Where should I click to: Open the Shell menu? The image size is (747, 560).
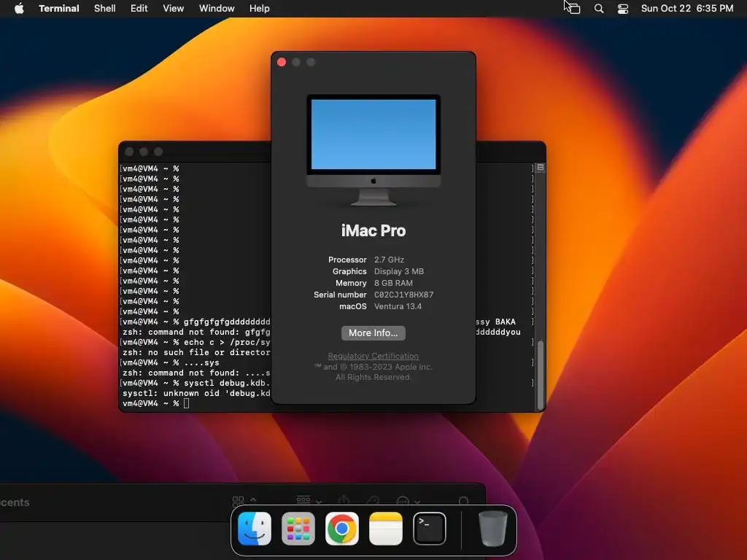105,8
